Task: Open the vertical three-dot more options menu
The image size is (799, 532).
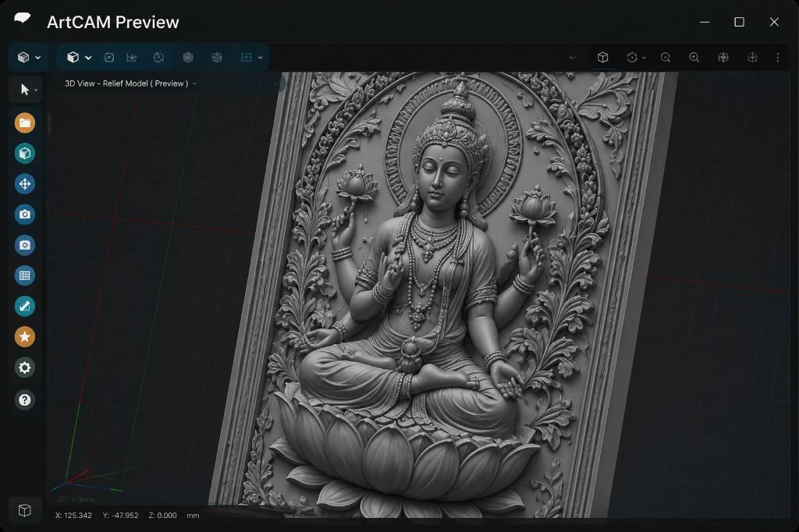Action: [x=778, y=58]
